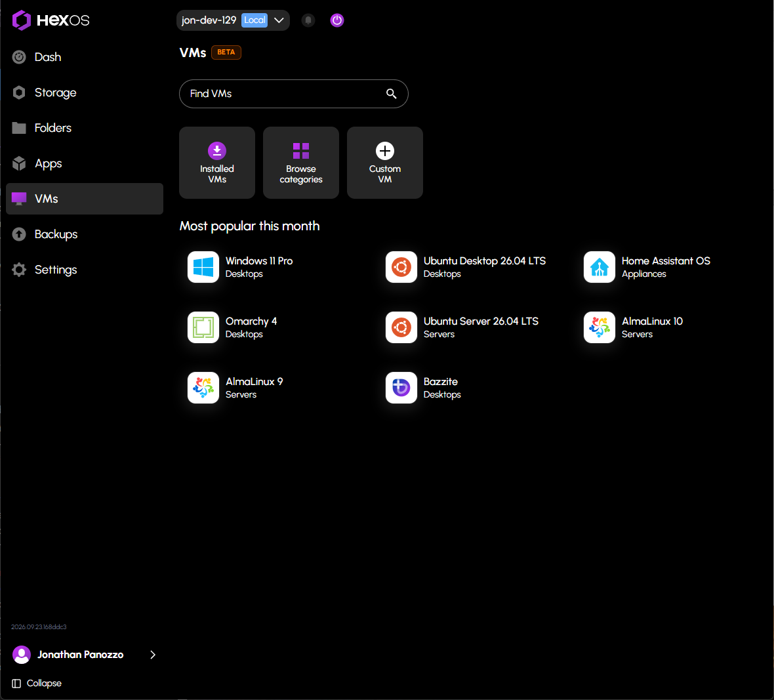This screenshot has height=700, width=774.
Task: Open notifications bell
Action: (308, 20)
